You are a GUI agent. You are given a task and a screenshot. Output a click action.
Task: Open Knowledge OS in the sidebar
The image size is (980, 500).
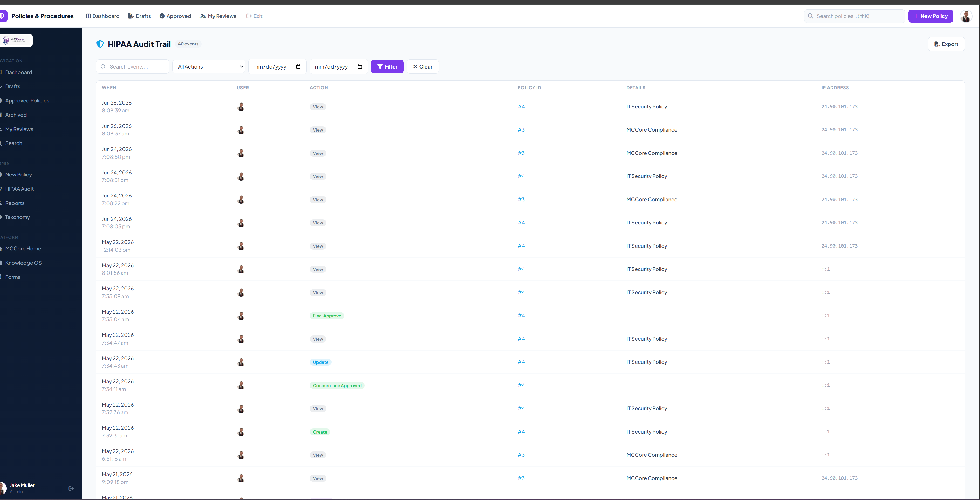(23, 263)
